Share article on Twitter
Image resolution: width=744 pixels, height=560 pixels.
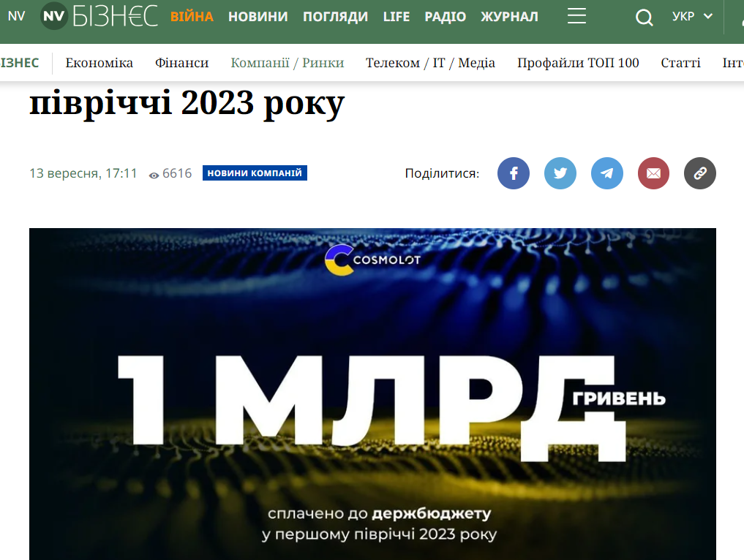point(560,173)
